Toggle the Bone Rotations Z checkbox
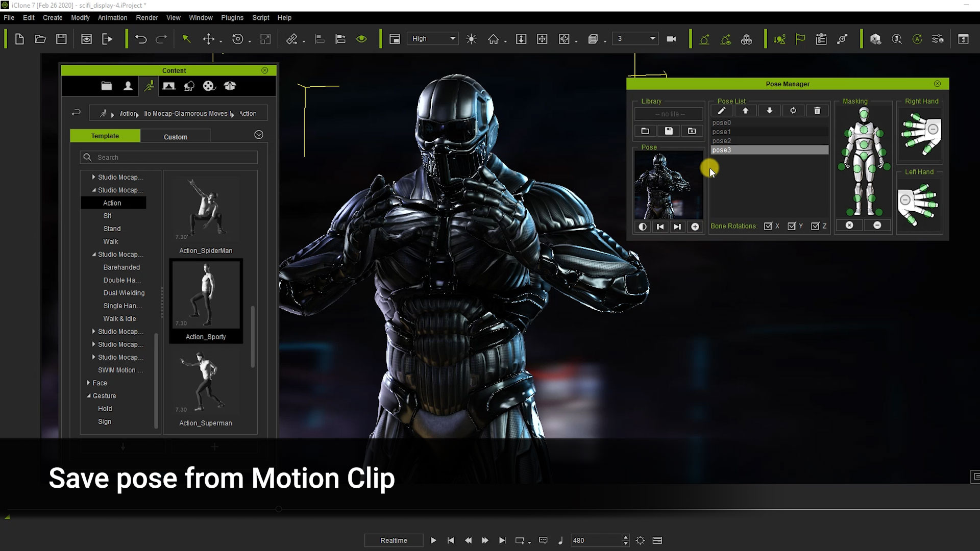 click(x=815, y=226)
